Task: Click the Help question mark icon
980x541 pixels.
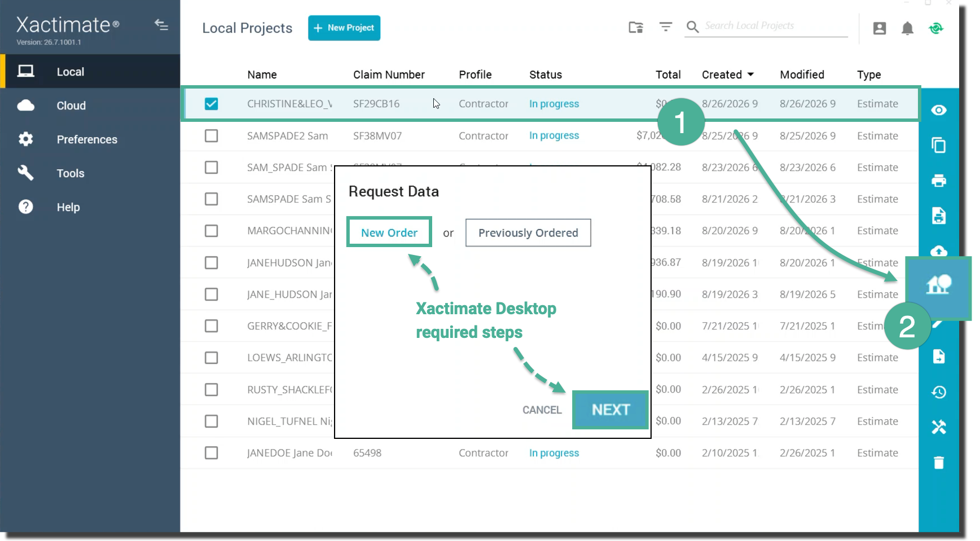Action: coord(25,206)
